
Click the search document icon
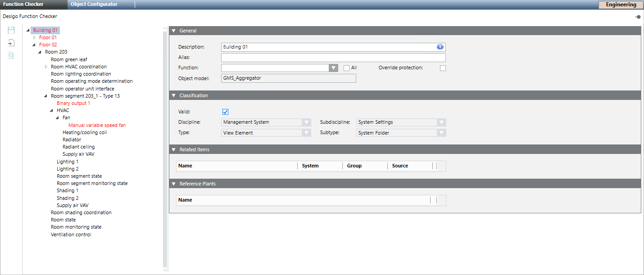[x=11, y=55]
